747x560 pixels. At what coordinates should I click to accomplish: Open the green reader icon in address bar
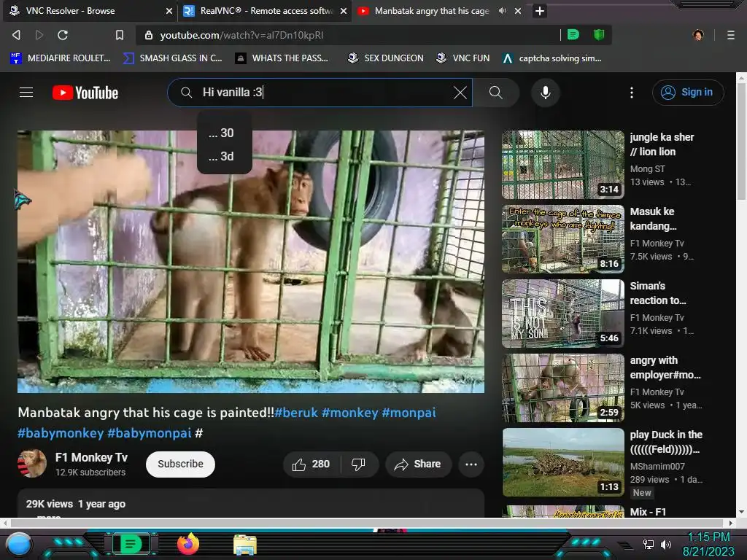[573, 34]
